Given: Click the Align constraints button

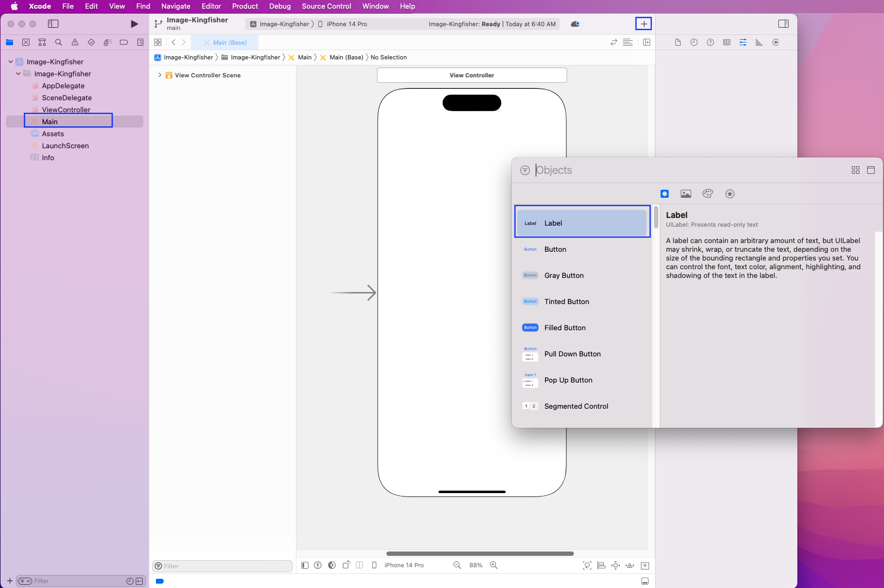Looking at the screenshot, I should pos(601,565).
